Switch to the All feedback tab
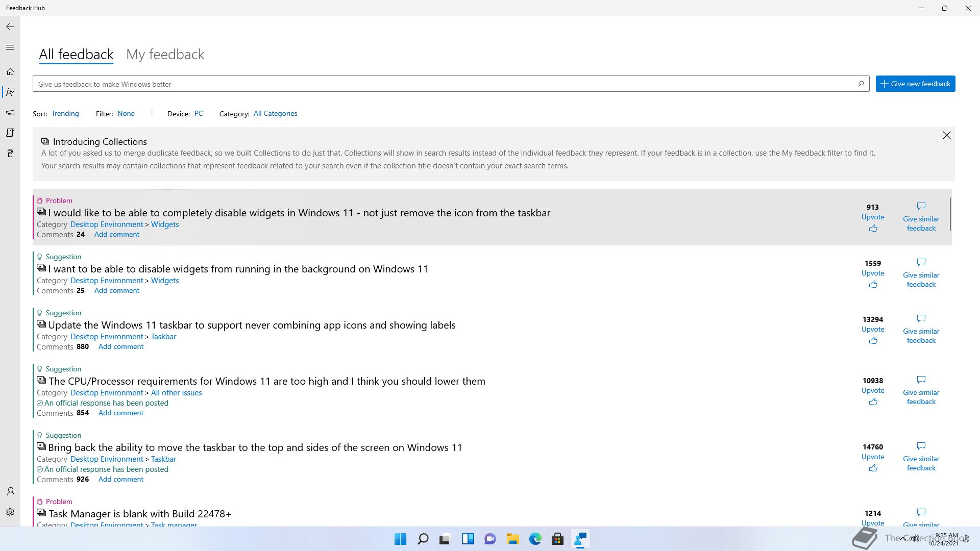Image resolution: width=980 pixels, height=551 pixels. click(76, 54)
